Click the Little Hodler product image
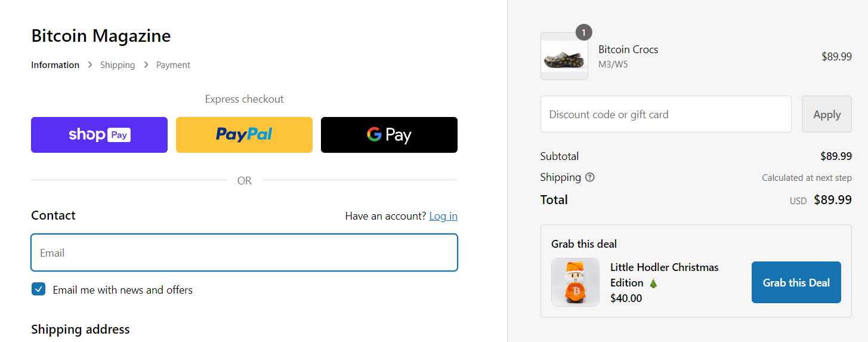This screenshot has height=342, width=868. point(575,282)
